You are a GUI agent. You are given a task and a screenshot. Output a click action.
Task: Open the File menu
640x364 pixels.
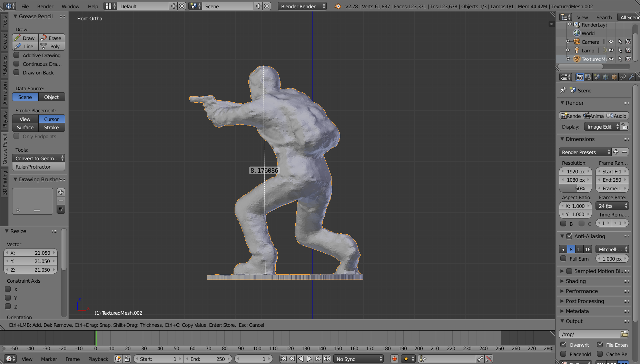tap(25, 6)
